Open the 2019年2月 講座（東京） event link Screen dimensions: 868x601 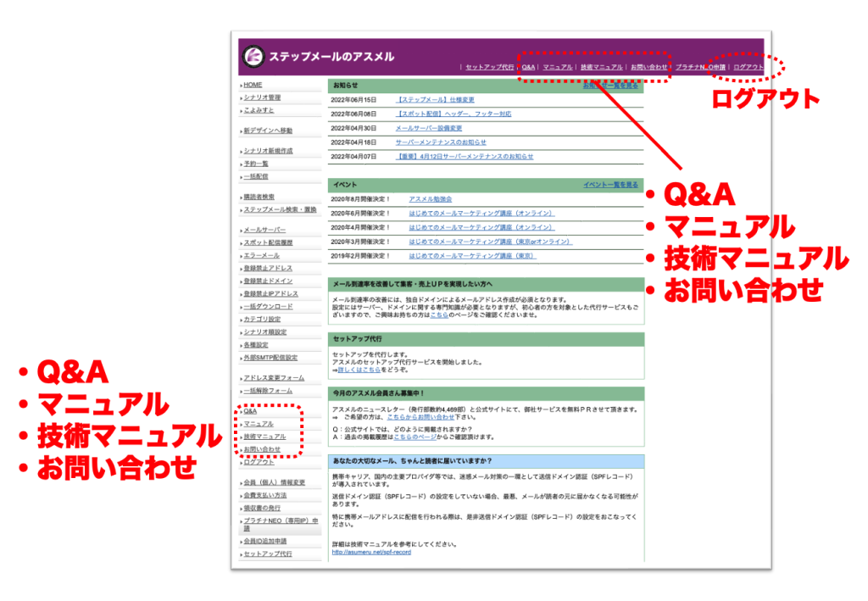click(473, 256)
